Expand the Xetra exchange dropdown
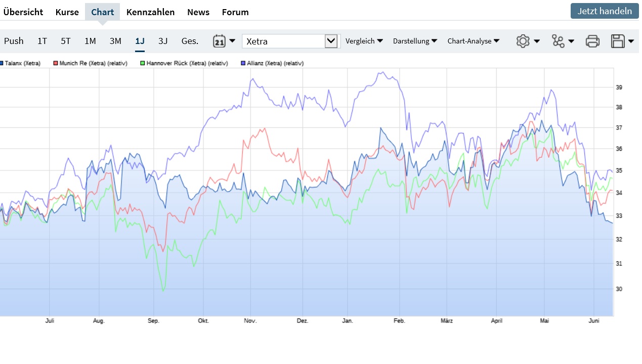Image resolution: width=642 pixels, height=364 pixels. click(x=331, y=41)
